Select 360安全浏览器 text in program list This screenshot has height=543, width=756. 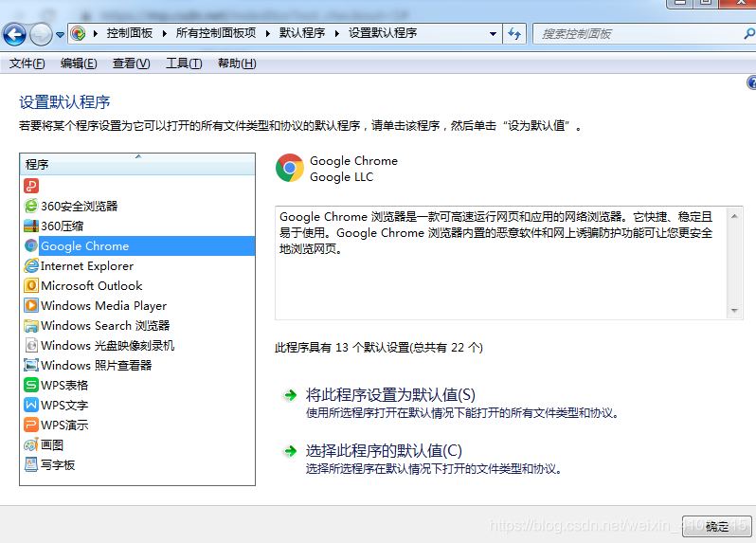pos(79,206)
